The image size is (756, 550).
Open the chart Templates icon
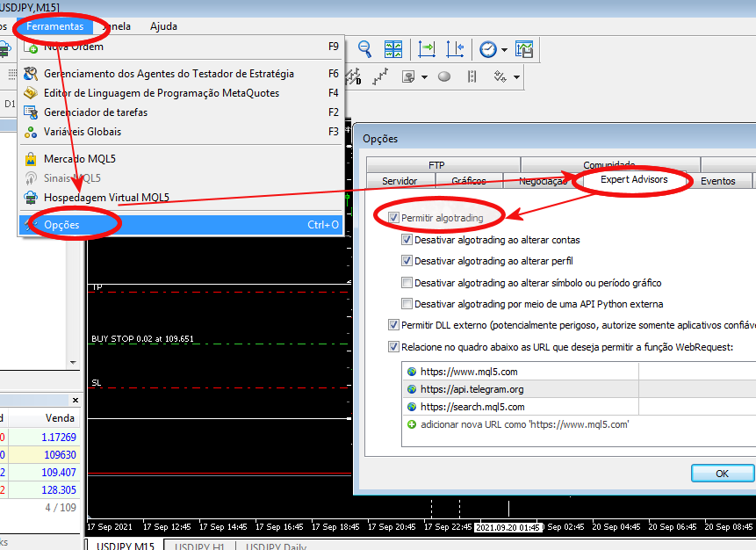point(524,49)
